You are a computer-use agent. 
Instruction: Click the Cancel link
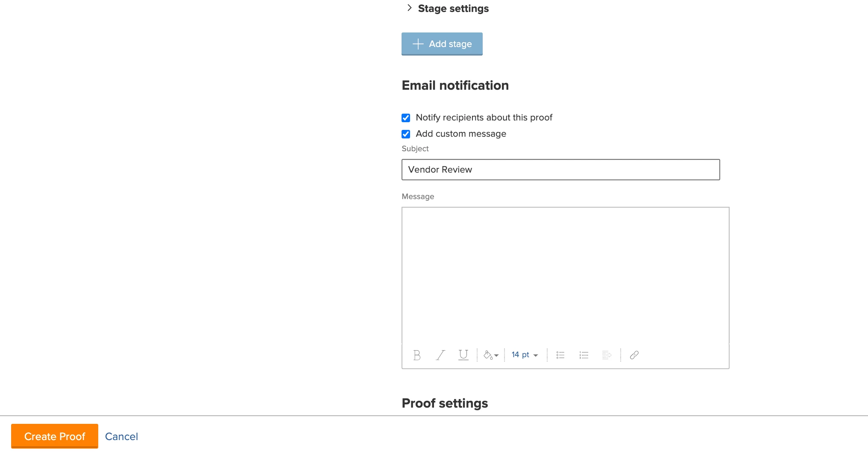click(x=121, y=437)
